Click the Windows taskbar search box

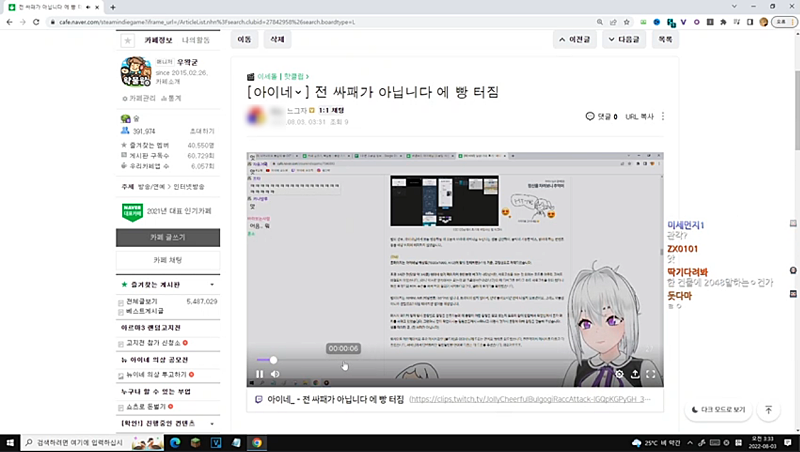pyautogui.click(x=93, y=443)
